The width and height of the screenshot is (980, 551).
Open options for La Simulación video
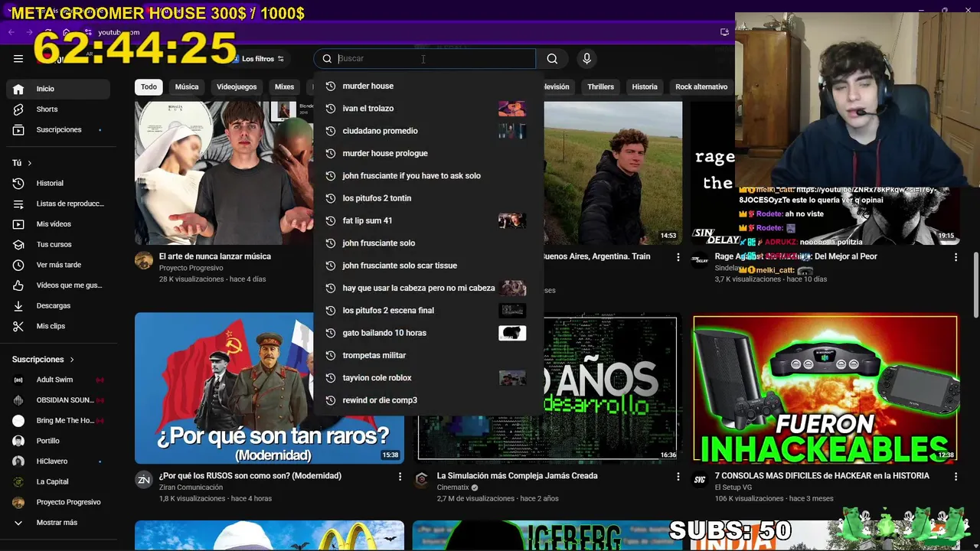point(678,477)
